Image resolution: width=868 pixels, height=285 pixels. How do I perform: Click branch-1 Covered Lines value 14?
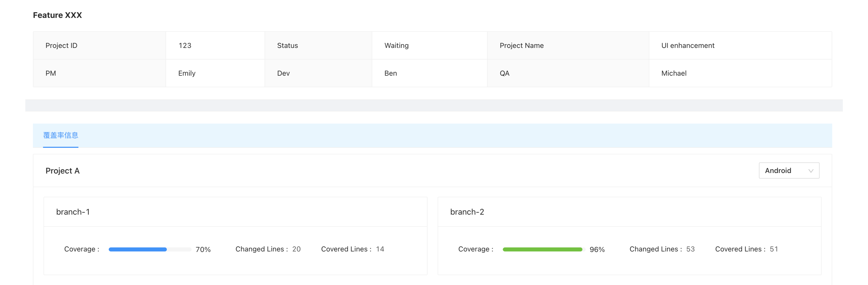[380, 249]
